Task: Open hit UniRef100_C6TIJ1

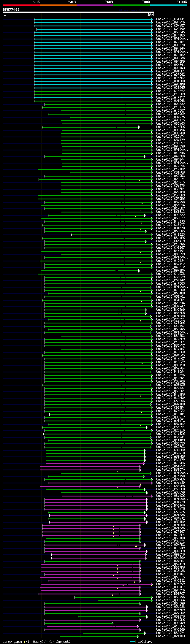Action: (x=170, y=19)
